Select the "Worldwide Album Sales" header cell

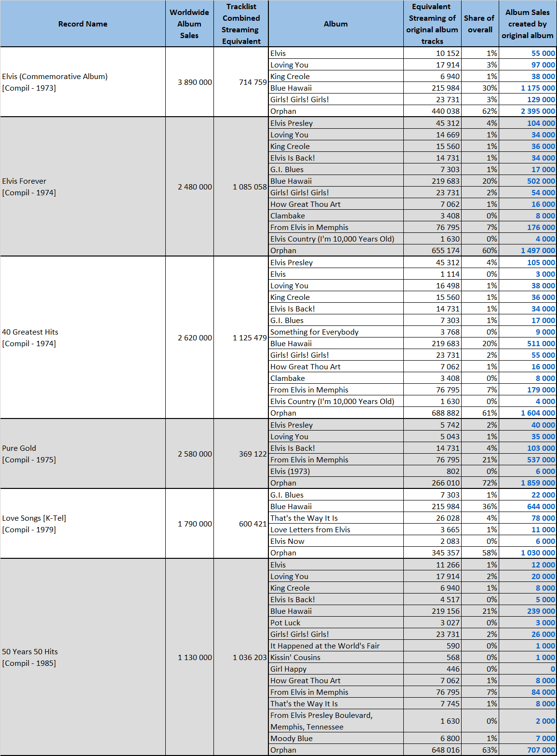pyautogui.click(x=189, y=24)
